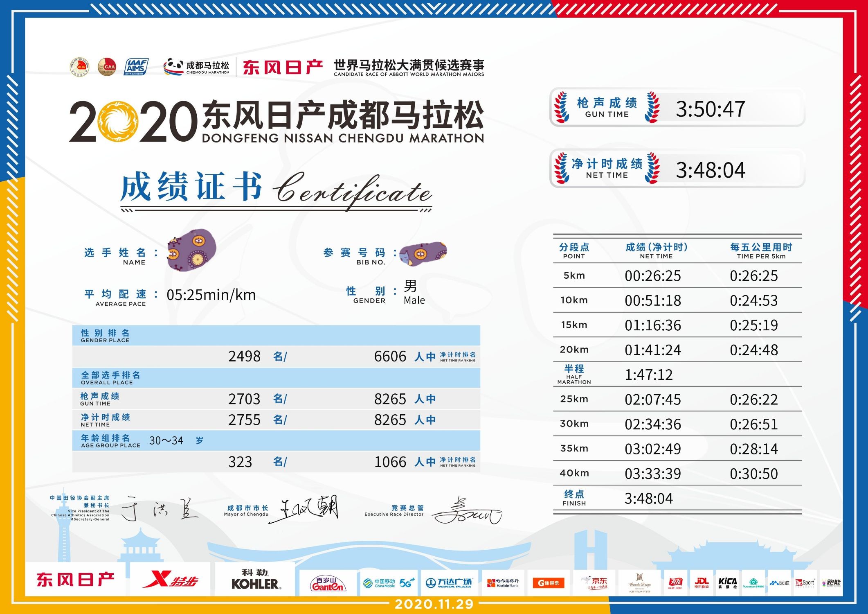Click the China Mobile 5G logo
The image size is (868, 614).
pos(389,583)
